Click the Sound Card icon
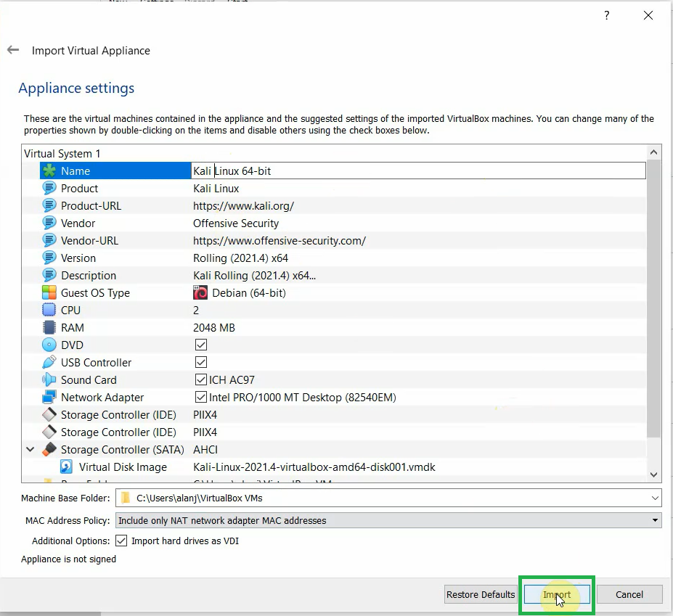Image resolution: width=673 pixels, height=616 pixels. 48,379
